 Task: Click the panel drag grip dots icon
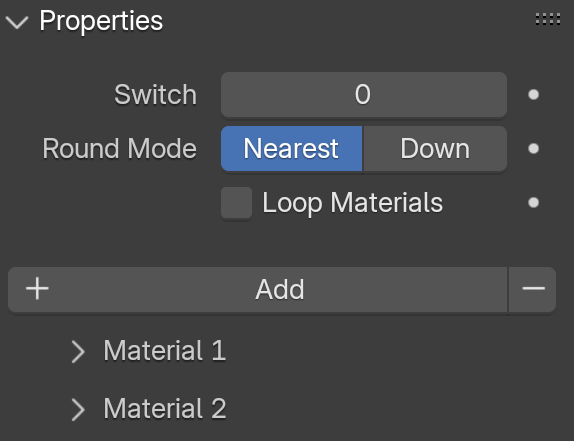548,19
